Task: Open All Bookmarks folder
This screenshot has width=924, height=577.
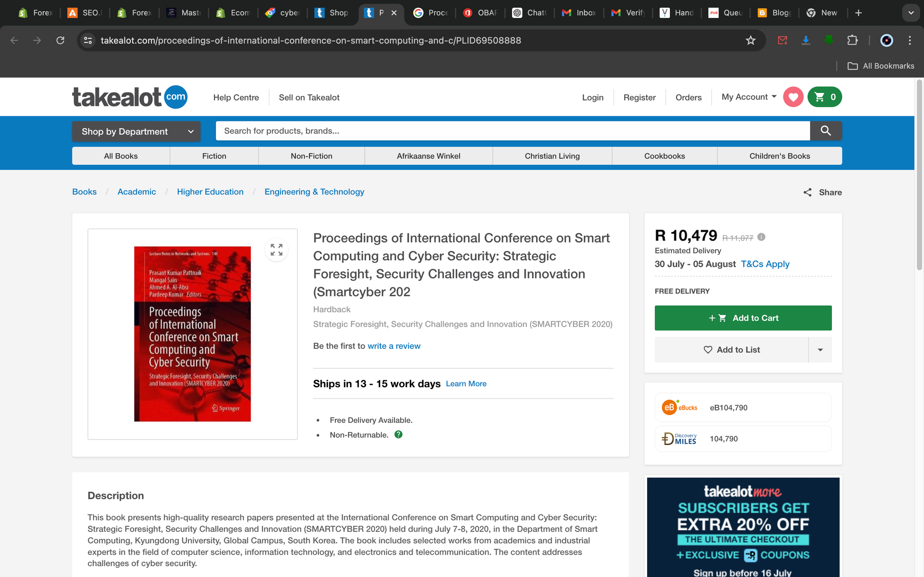Action: [x=881, y=66]
